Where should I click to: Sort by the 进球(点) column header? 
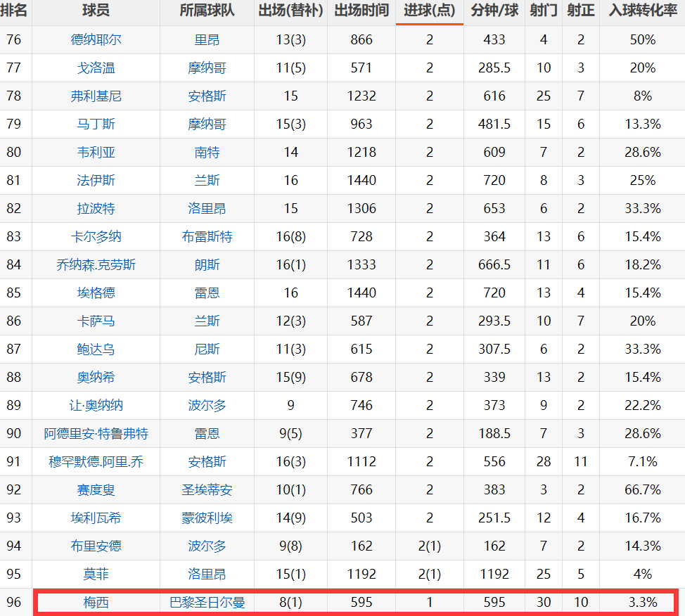click(429, 11)
